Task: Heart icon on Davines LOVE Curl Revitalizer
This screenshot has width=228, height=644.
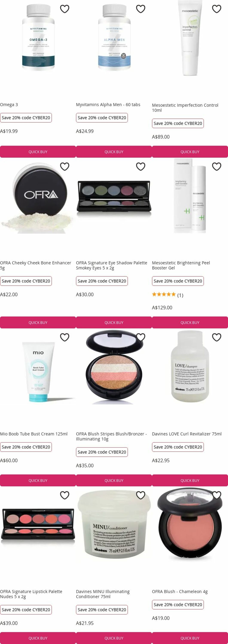Action: 216,337
